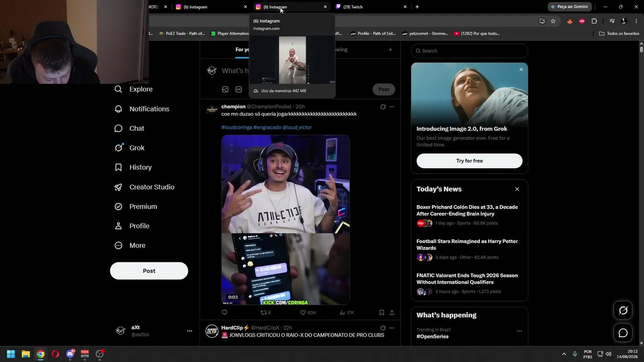Open History in the sidebar
Viewport: 644px width, 362px height.
tap(133, 167)
